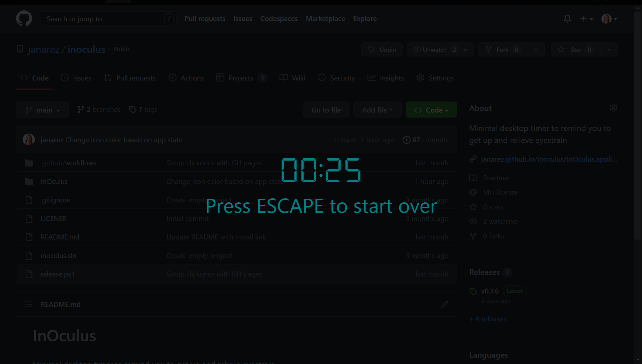
Task: Expand the Code button dropdown arrow
Action: pos(447,110)
